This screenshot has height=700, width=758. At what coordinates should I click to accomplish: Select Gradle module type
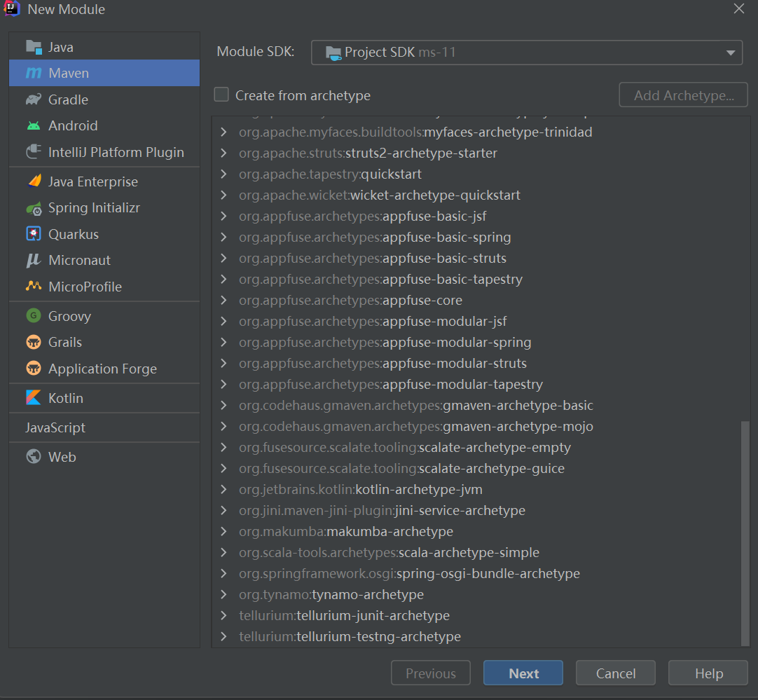(104, 99)
